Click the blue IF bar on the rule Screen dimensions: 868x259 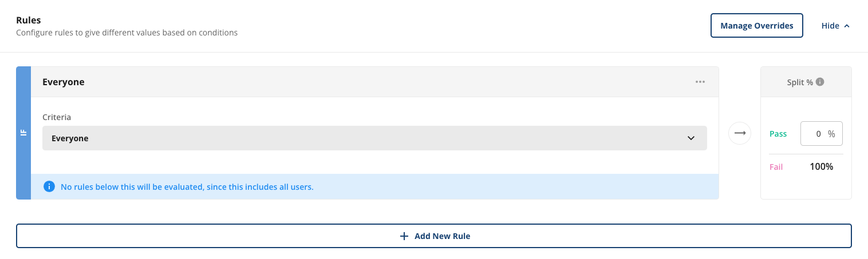coord(23,133)
